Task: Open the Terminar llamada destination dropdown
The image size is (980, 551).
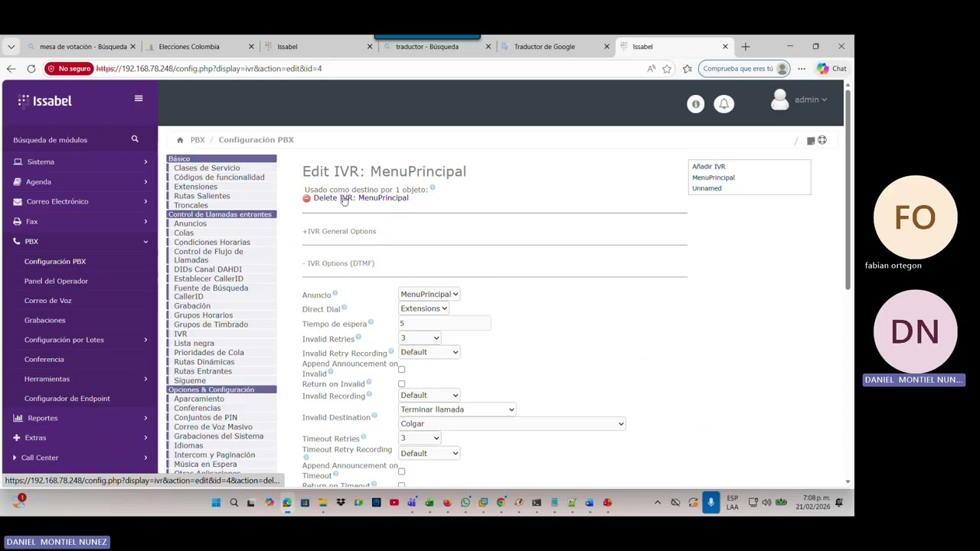Action: coord(457,409)
